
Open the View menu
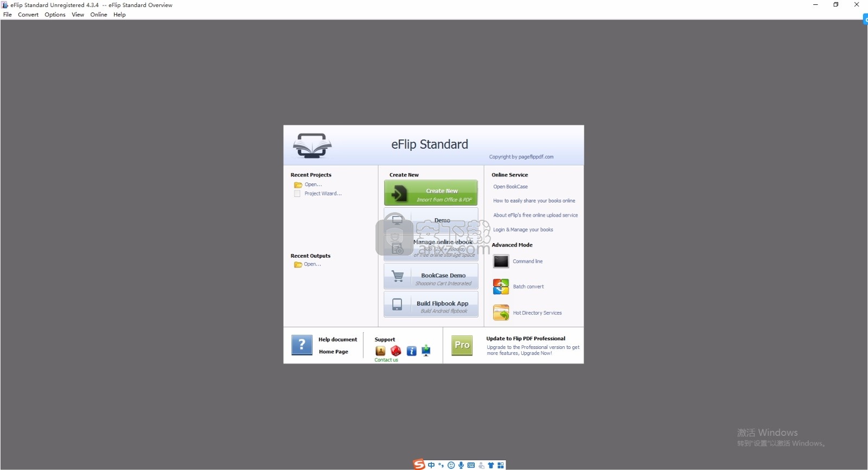(78, 15)
